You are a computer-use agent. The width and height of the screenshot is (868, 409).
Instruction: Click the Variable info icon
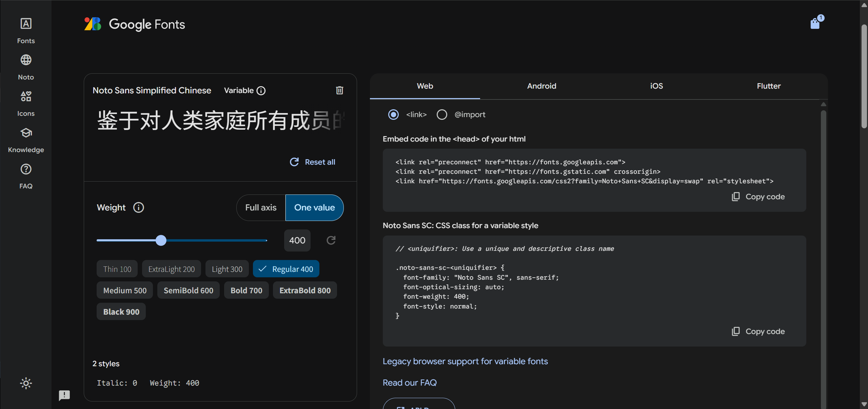point(261,91)
